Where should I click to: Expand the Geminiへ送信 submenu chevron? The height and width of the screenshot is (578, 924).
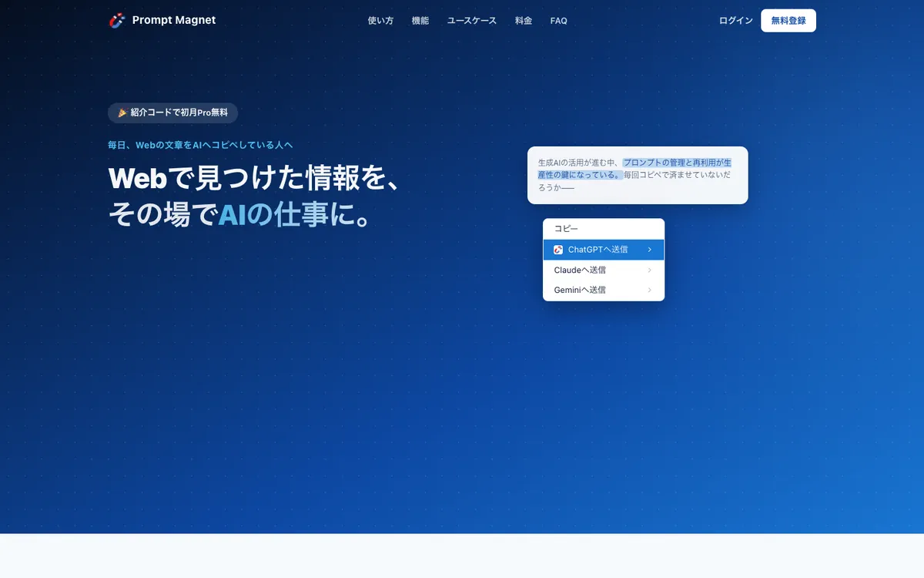click(x=650, y=290)
